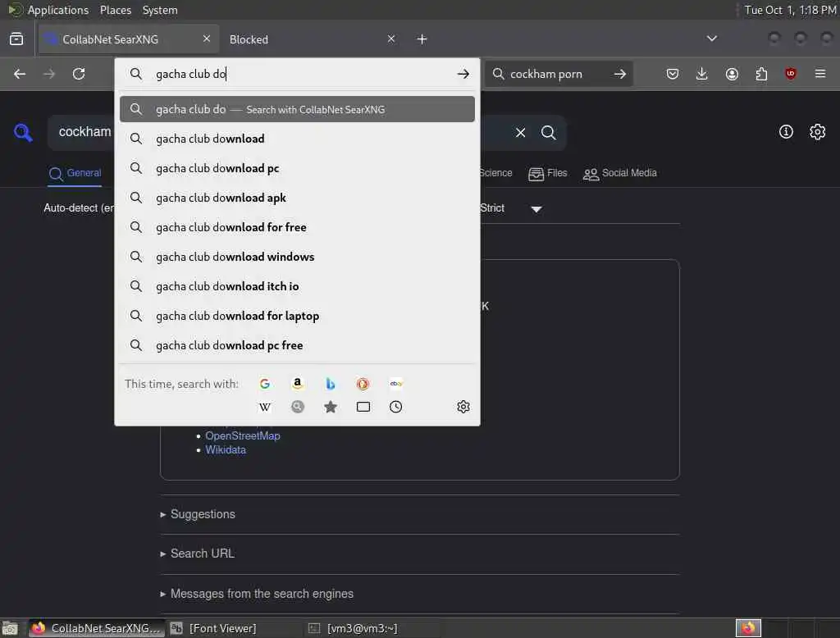The width and height of the screenshot is (840, 638).
Task: Search open tabs with tab icon
Action: (x=363, y=407)
